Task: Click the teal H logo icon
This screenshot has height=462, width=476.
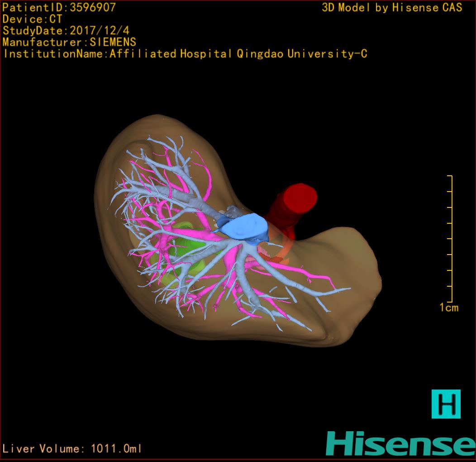Action: [446, 404]
